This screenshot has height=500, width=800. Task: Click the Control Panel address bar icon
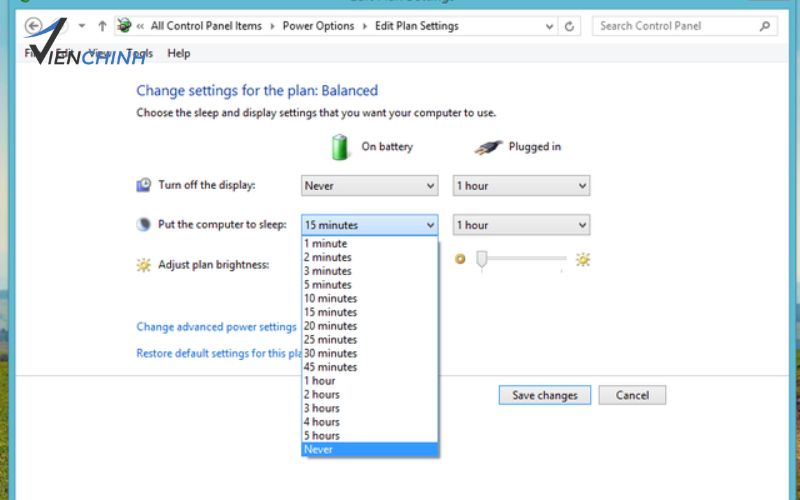pyautogui.click(x=124, y=25)
